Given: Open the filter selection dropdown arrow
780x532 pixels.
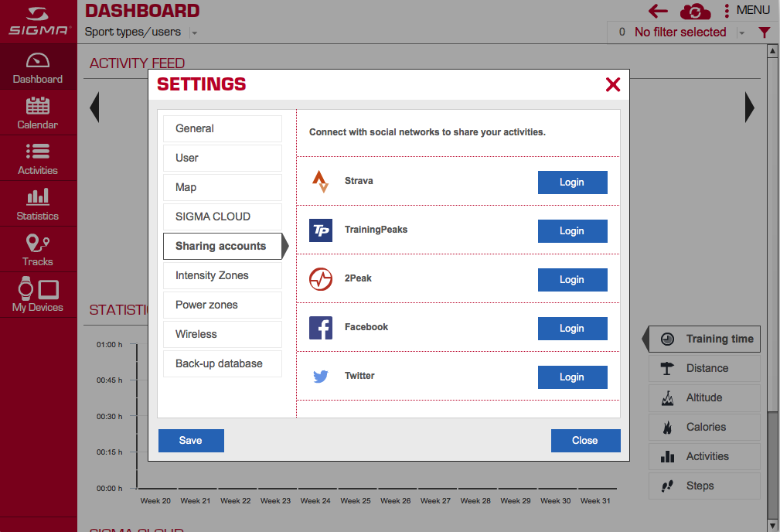Looking at the screenshot, I should [x=741, y=33].
